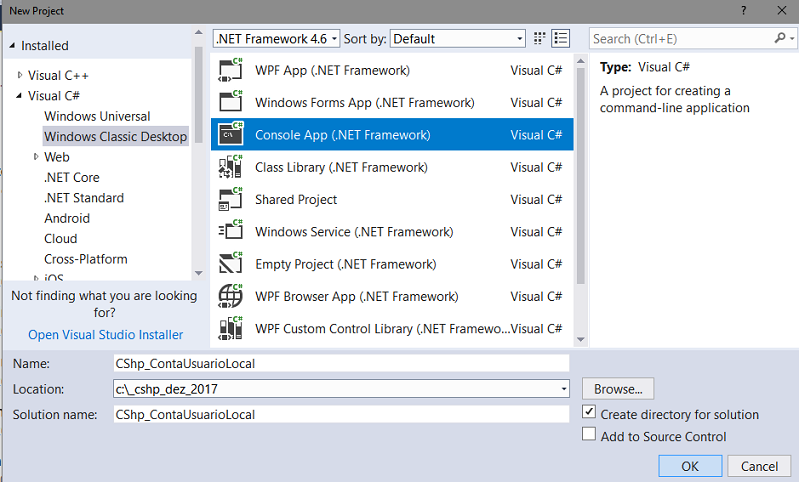Click the Empty Project template icon
Viewport: 799px width, 482px height.
(230, 264)
